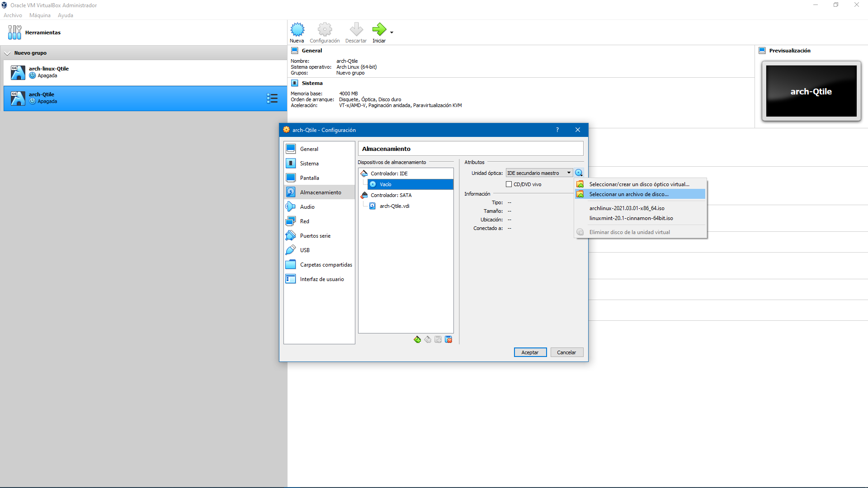Open the arch-Qtile machine menu list icon
Viewport: 868px width, 488px height.
(x=272, y=99)
